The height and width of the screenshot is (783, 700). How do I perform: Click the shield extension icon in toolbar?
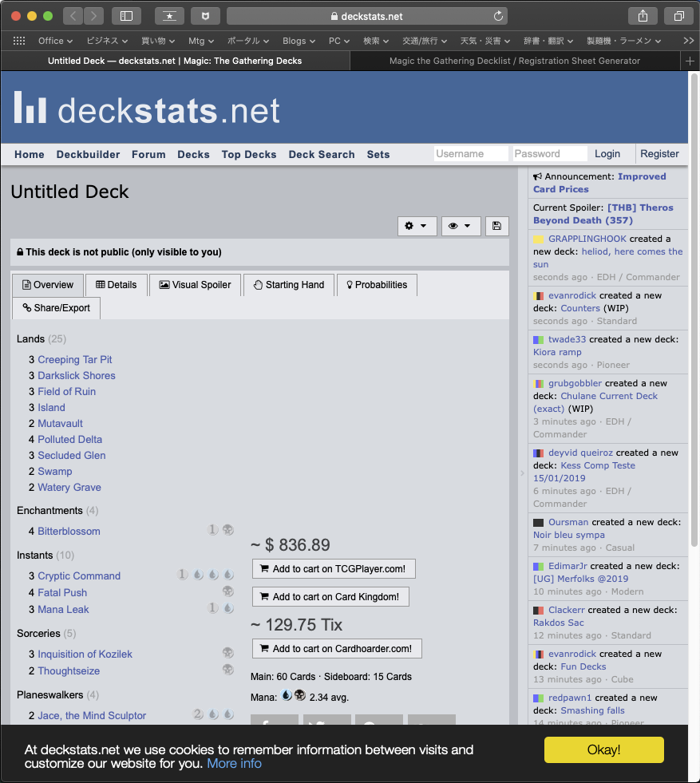click(x=205, y=16)
